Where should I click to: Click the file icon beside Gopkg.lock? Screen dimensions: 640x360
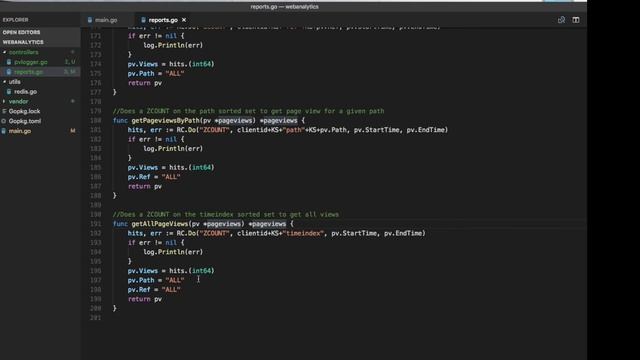pos(4,111)
